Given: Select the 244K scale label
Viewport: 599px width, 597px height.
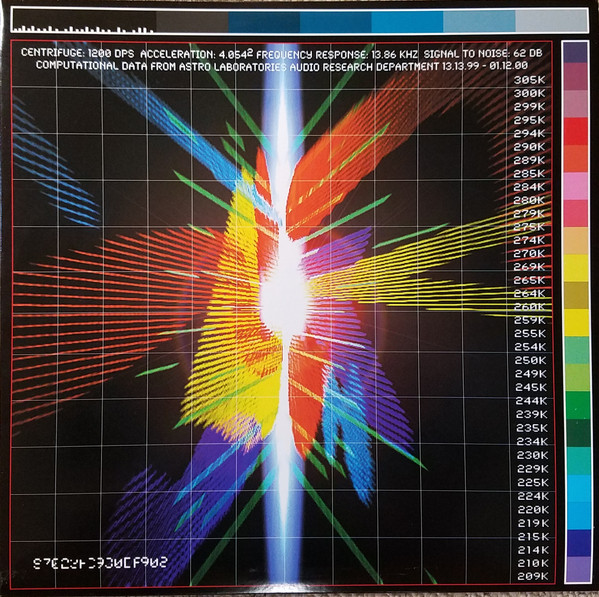Looking at the screenshot, I should click(531, 401).
